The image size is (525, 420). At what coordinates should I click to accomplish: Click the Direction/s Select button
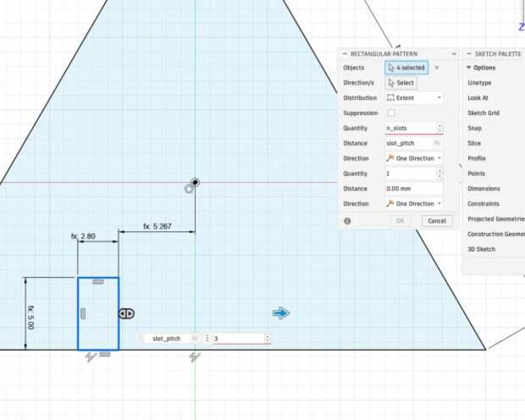click(x=401, y=83)
